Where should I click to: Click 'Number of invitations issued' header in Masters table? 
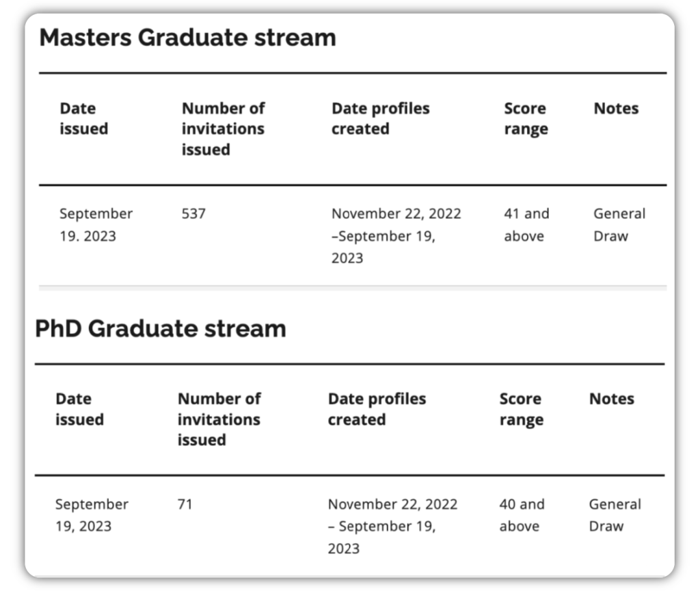click(223, 129)
